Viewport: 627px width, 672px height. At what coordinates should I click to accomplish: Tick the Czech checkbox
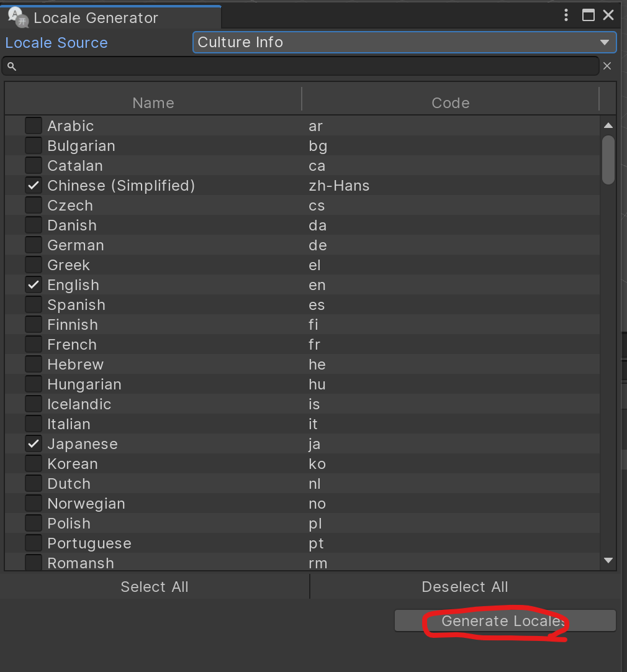[x=34, y=206]
